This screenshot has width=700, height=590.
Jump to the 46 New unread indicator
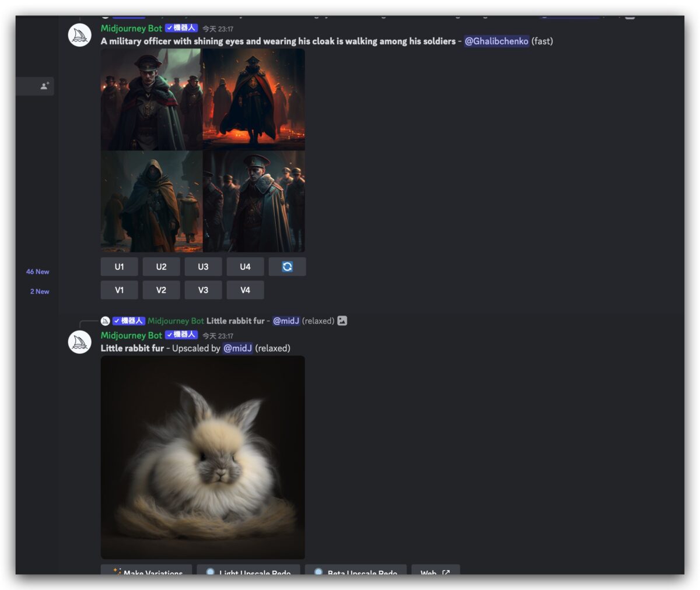[38, 272]
